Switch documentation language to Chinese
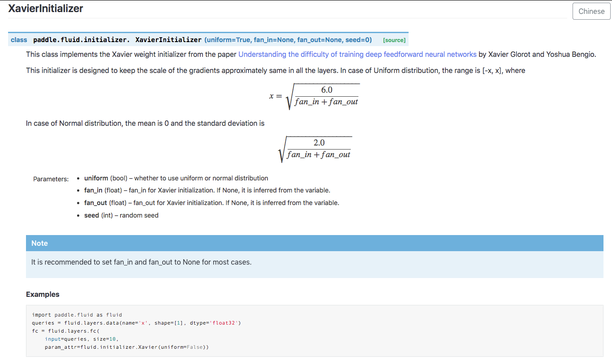The height and width of the screenshot is (364, 612). click(x=591, y=11)
